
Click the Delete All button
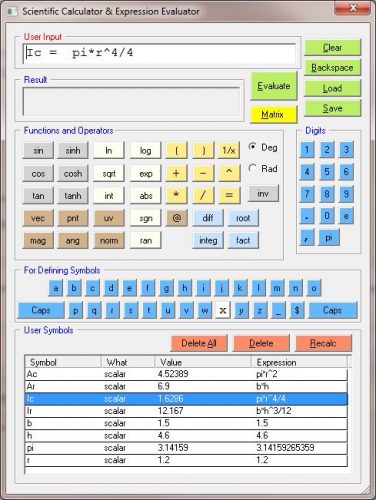tap(199, 343)
